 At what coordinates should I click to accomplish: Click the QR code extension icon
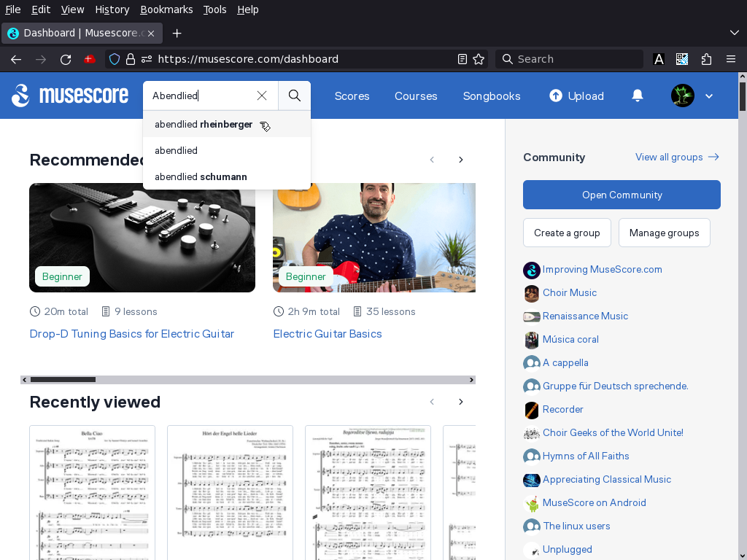click(x=682, y=59)
